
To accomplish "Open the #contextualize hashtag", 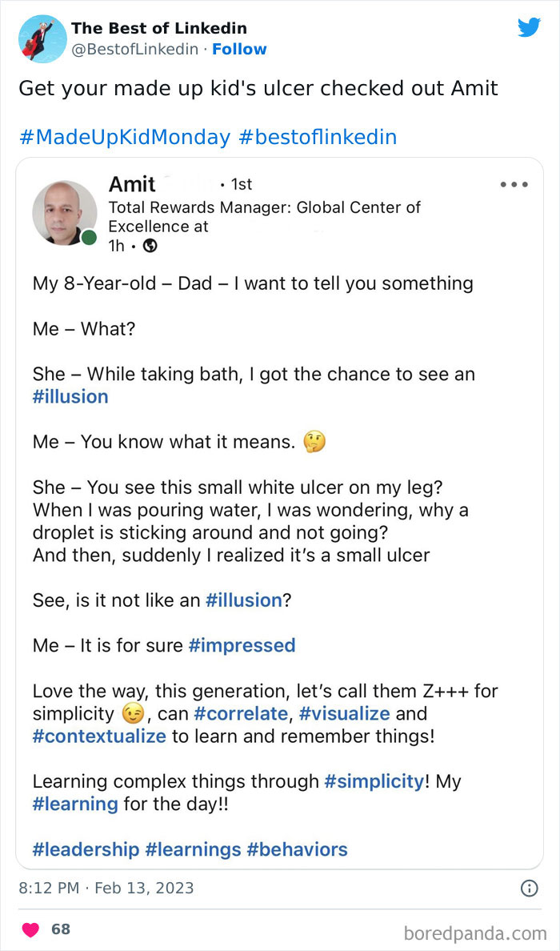I will point(99,735).
